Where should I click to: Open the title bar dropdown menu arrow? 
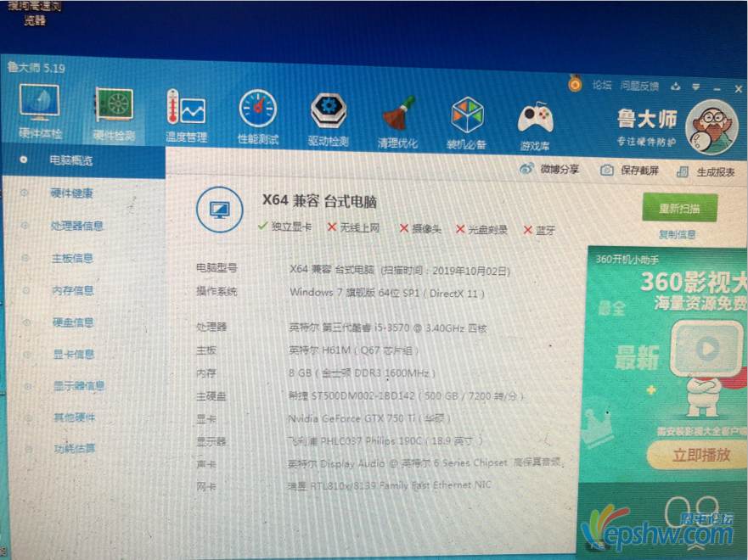696,87
